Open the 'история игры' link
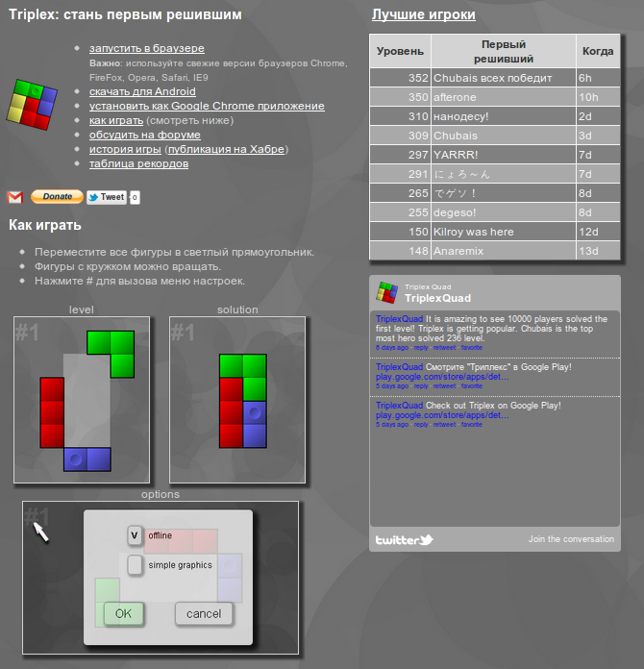 (125, 149)
